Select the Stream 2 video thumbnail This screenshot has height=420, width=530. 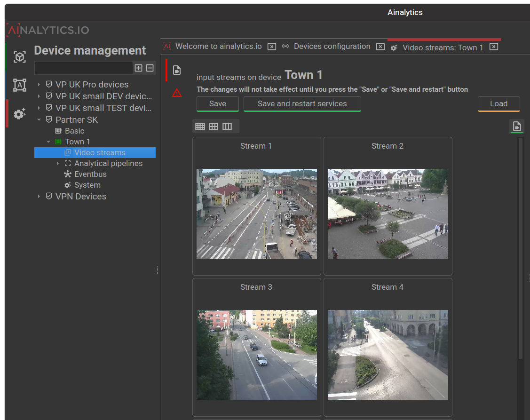(x=388, y=214)
